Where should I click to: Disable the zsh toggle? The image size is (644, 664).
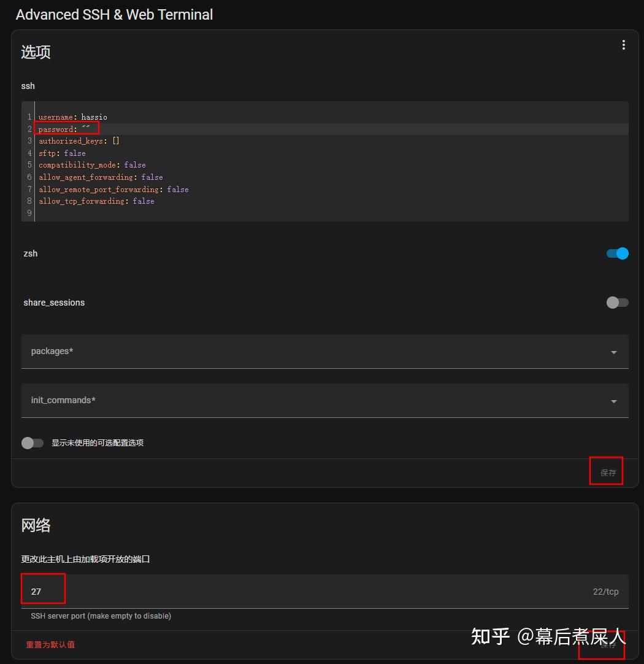point(617,253)
